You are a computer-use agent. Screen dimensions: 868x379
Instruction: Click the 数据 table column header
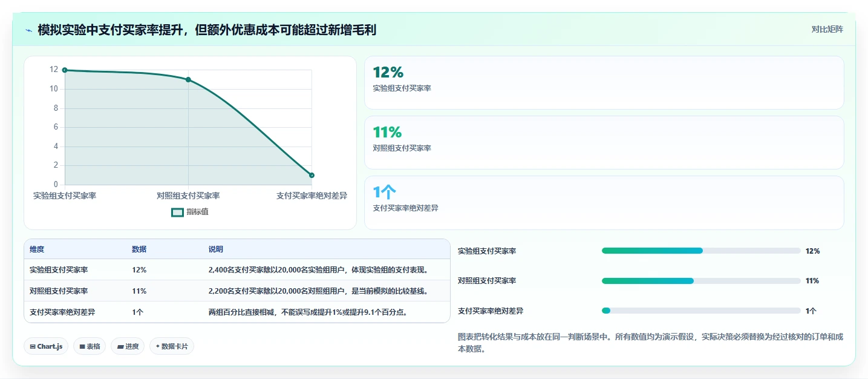click(x=139, y=249)
